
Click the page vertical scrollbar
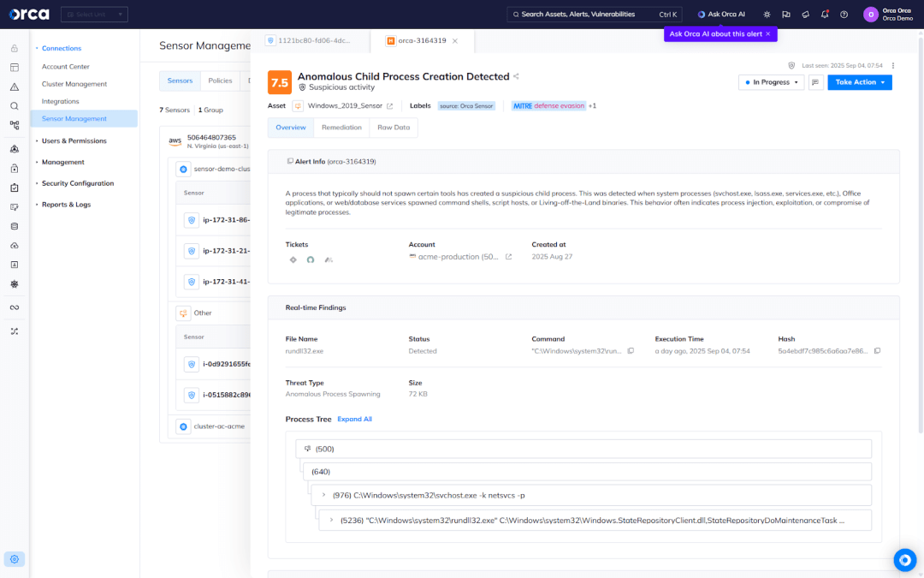click(921, 236)
